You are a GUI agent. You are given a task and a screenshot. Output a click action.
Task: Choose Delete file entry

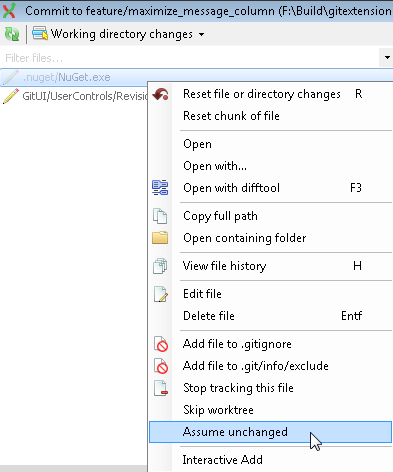point(271,316)
